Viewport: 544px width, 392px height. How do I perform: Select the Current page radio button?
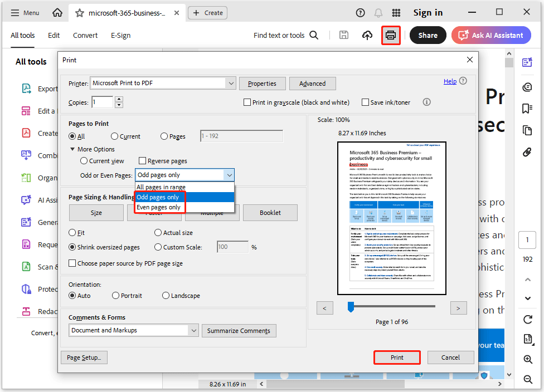click(x=114, y=136)
